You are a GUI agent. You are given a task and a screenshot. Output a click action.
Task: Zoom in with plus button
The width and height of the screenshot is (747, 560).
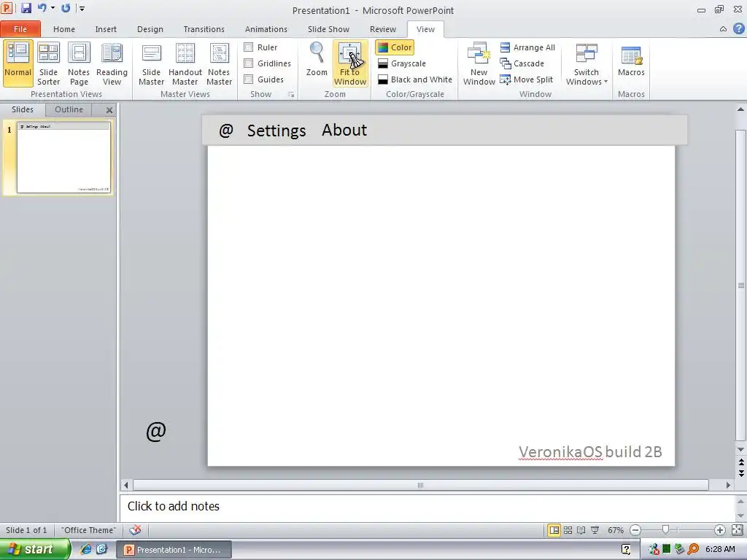point(720,530)
